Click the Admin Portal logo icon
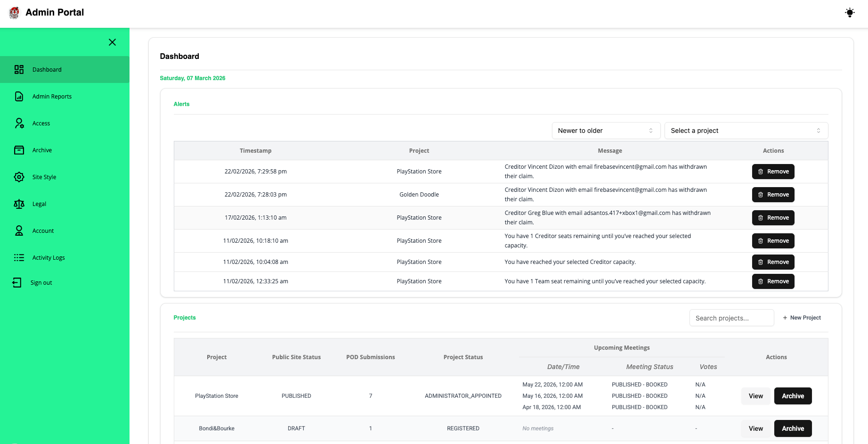The height and width of the screenshot is (444, 868). tap(15, 13)
